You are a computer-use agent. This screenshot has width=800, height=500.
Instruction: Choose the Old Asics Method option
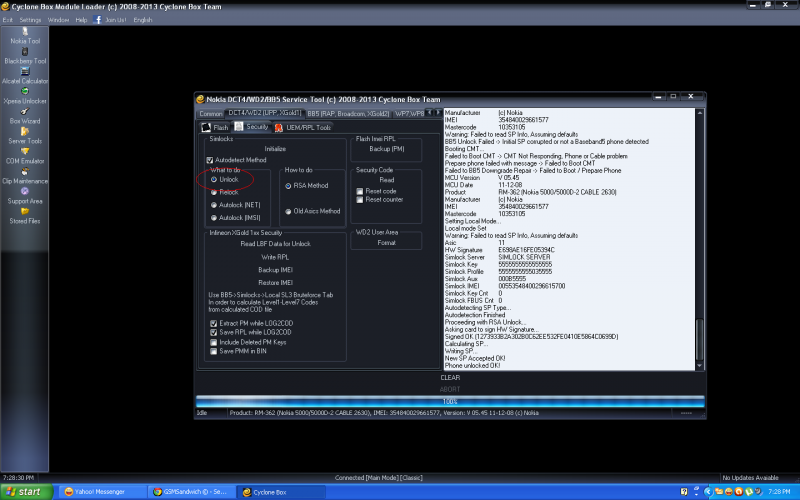[289, 211]
